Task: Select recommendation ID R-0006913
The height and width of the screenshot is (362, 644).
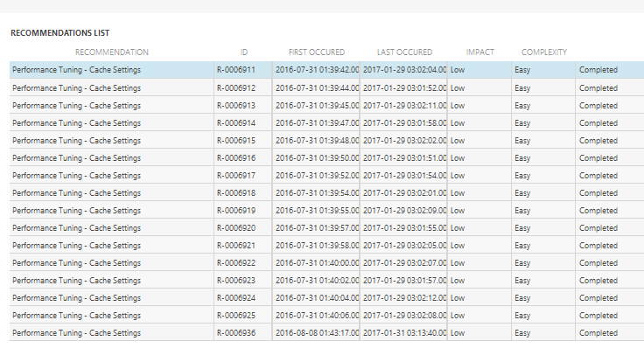Action: point(236,106)
